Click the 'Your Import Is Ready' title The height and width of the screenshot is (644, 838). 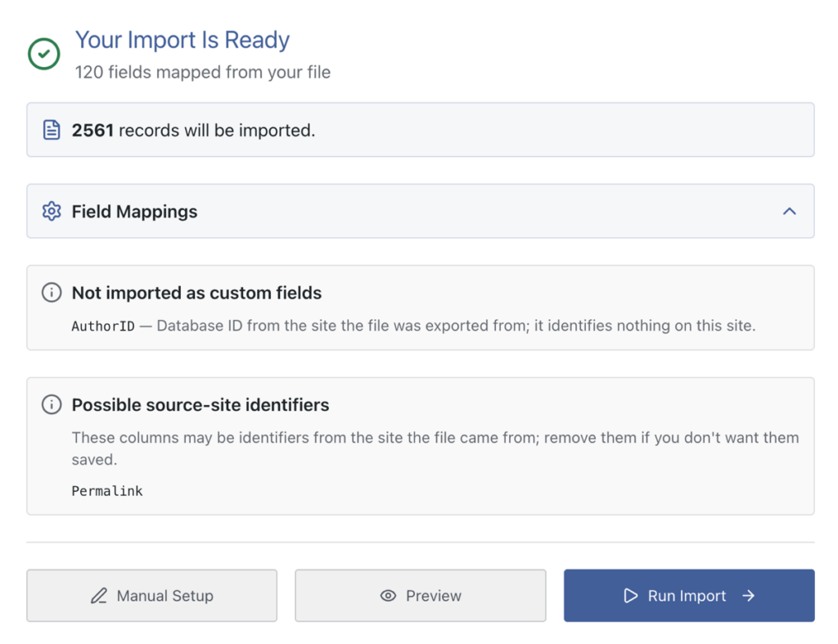(x=182, y=40)
